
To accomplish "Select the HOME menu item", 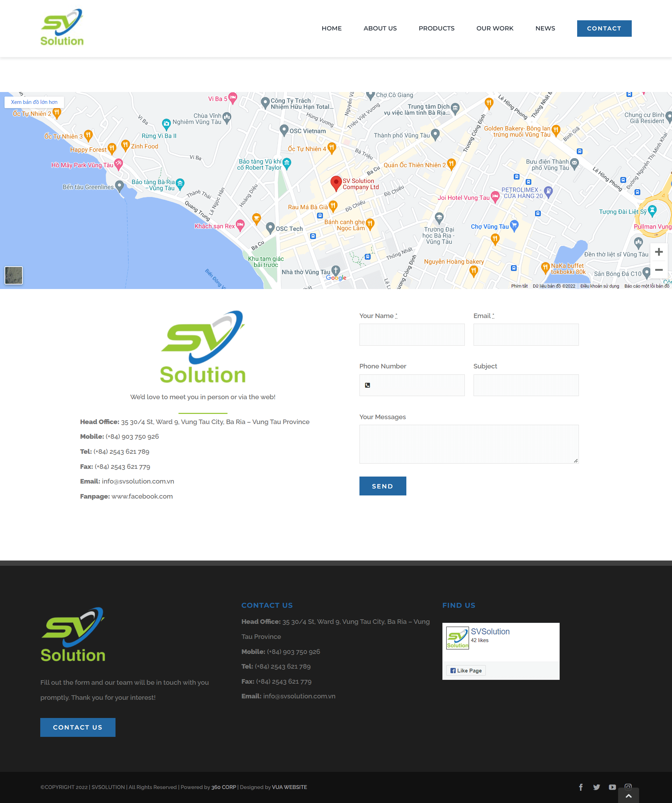I will pyautogui.click(x=332, y=28).
